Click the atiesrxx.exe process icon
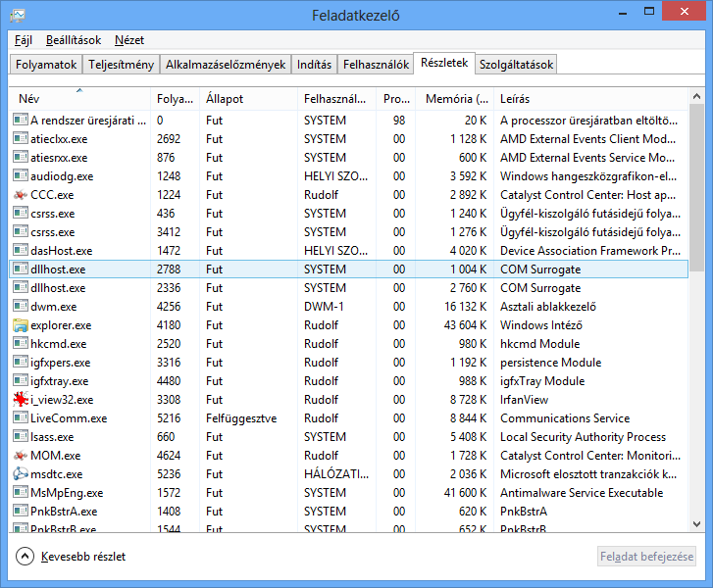 coord(21,157)
